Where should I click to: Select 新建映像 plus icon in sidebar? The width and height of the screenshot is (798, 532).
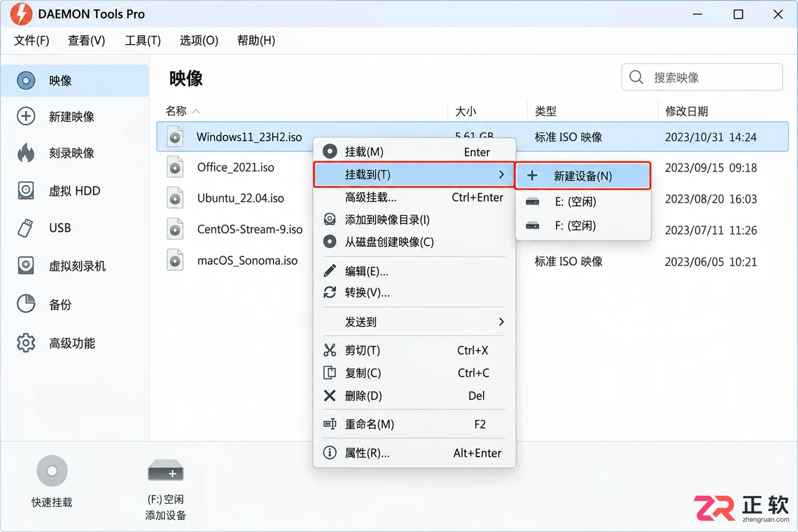26,116
